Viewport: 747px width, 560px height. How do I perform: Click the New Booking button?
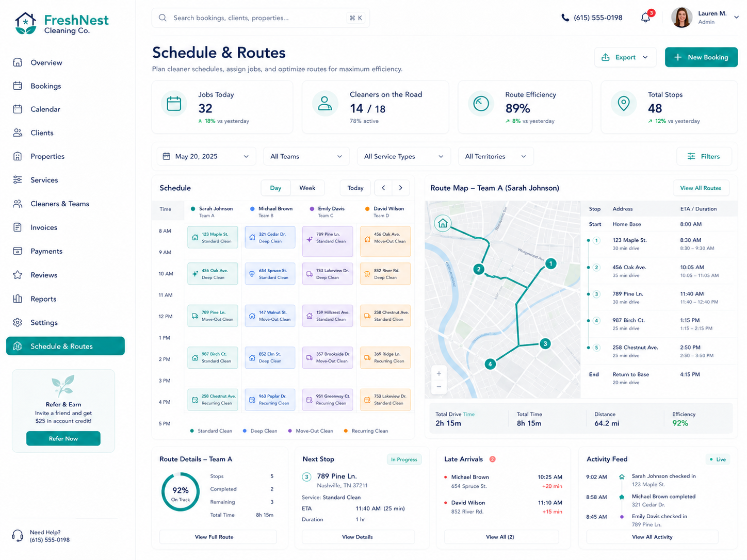tap(701, 57)
